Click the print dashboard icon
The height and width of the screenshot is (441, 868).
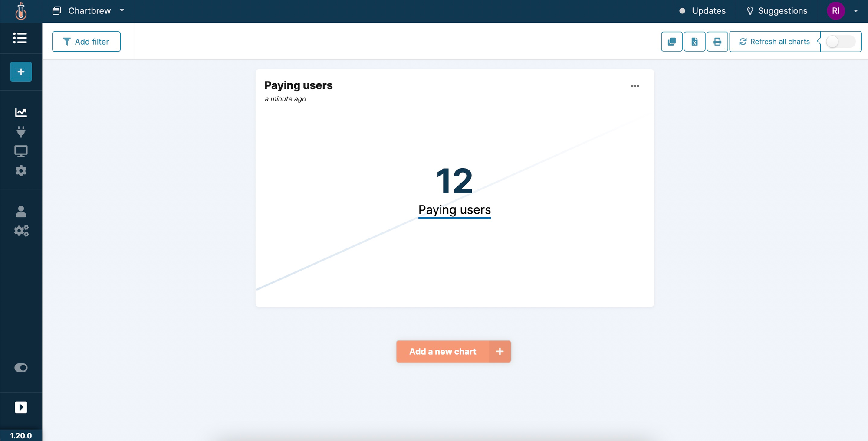pos(717,41)
